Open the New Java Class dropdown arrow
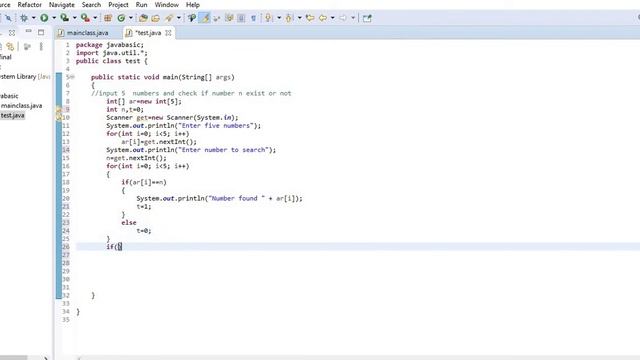This screenshot has height=360, width=640. [x=131, y=18]
